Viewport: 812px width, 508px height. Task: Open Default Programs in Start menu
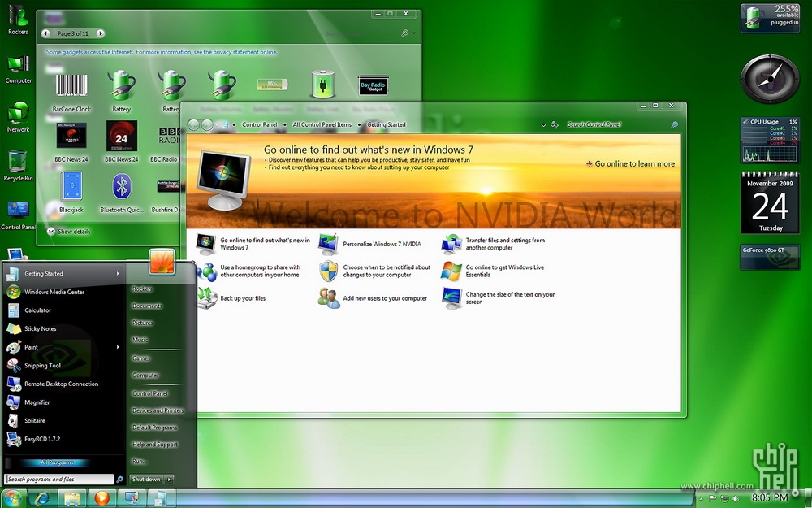pos(154,428)
